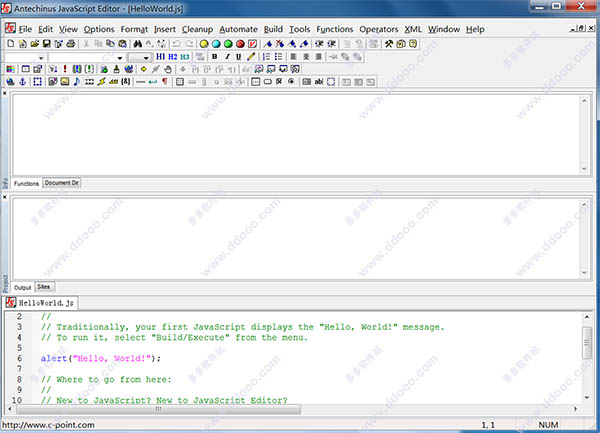This screenshot has height=433, width=600.
Task: Click the 'abl' text field icon
Action: (319, 81)
